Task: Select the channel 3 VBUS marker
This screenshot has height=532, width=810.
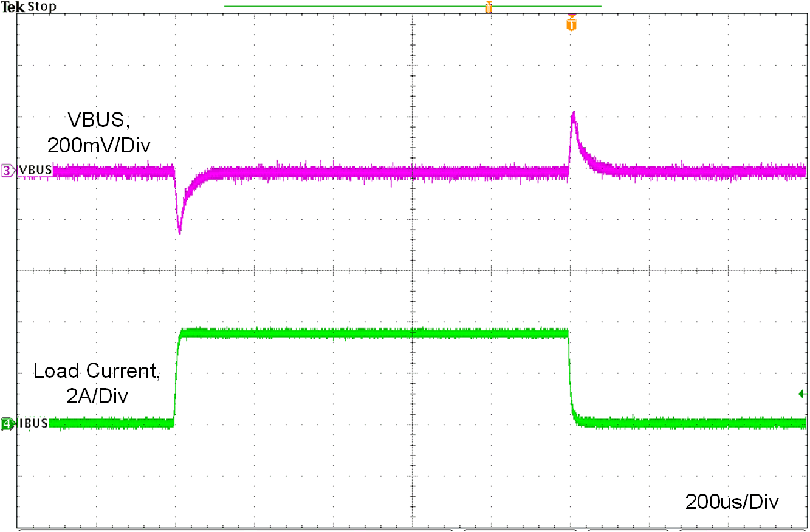Action: [6, 170]
